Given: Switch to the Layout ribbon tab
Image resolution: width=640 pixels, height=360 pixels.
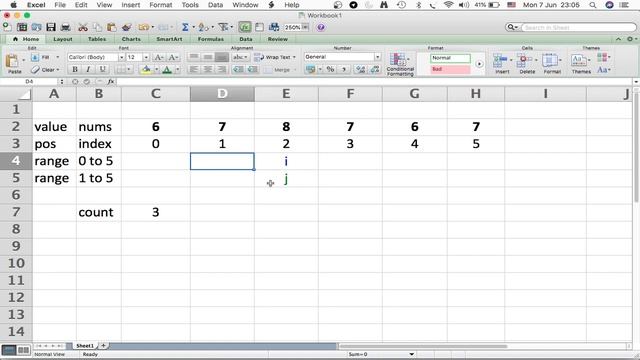Looking at the screenshot, I should [62, 39].
